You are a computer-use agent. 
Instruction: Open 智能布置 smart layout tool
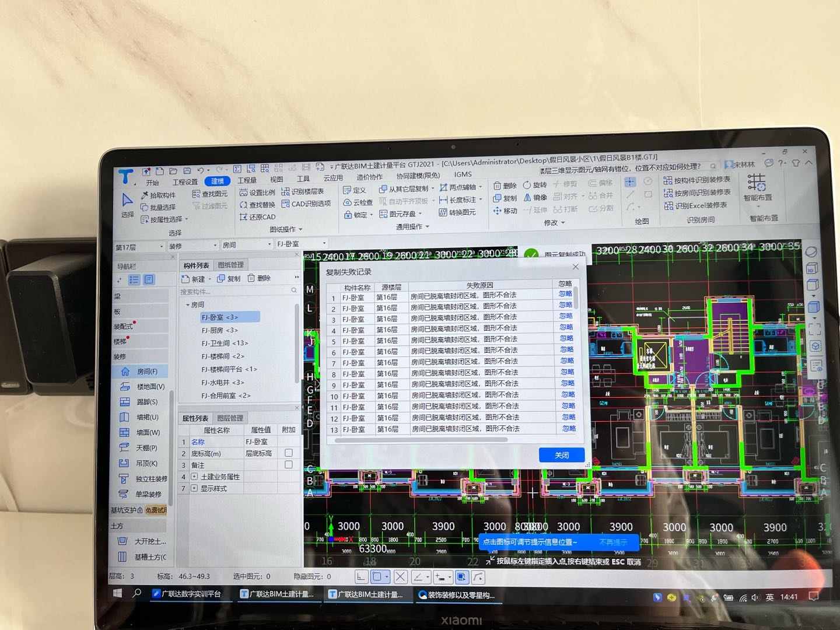point(757,188)
